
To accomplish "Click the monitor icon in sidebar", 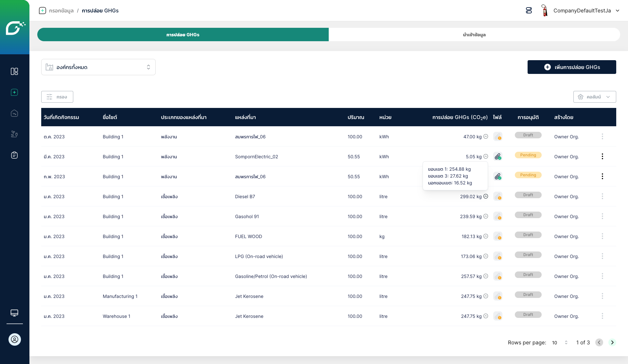I will point(14,313).
